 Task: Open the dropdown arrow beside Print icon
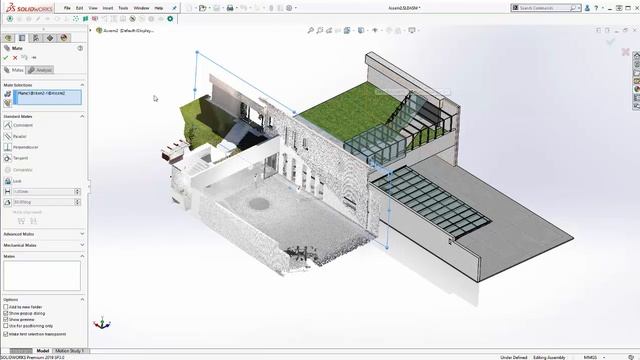237,8
